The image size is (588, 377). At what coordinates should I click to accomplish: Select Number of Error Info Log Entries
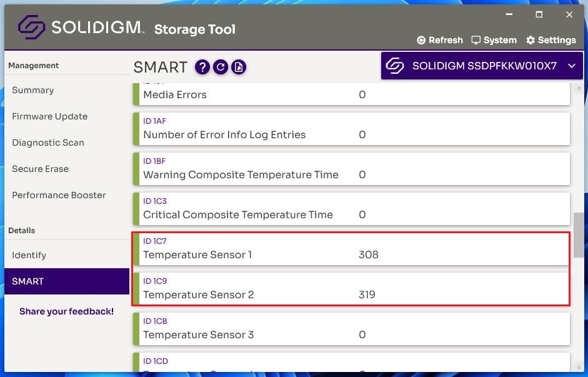[351, 129]
